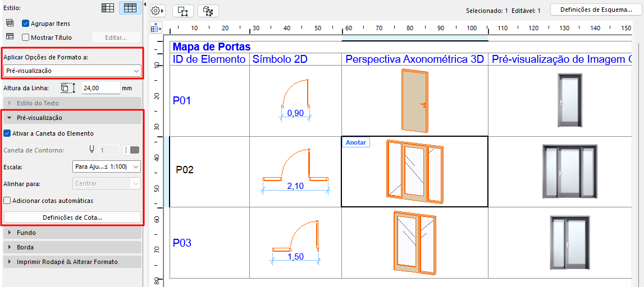Select the P01 ID cell

click(209, 101)
